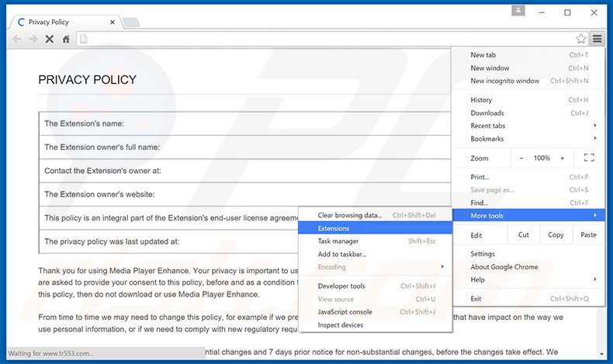Click the PRIVACY POLICY heading
Image resolution: width=613 pixels, height=364 pixels.
[x=87, y=80]
